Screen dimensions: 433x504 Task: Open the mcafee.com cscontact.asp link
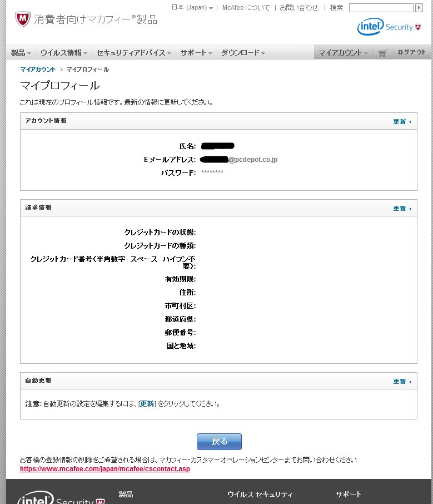[105, 469]
